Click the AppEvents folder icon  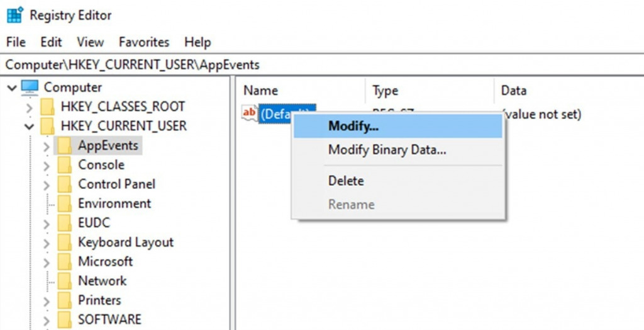[64, 145]
